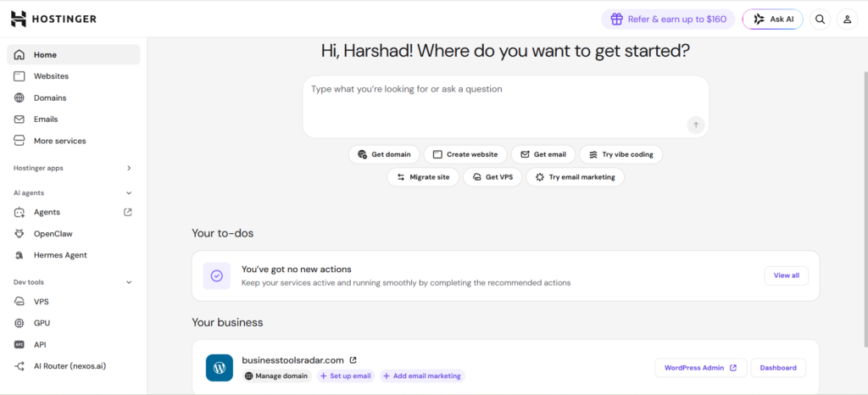868x395 pixels.
Task: Open Websites in sidebar
Action: click(x=74, y=76)
